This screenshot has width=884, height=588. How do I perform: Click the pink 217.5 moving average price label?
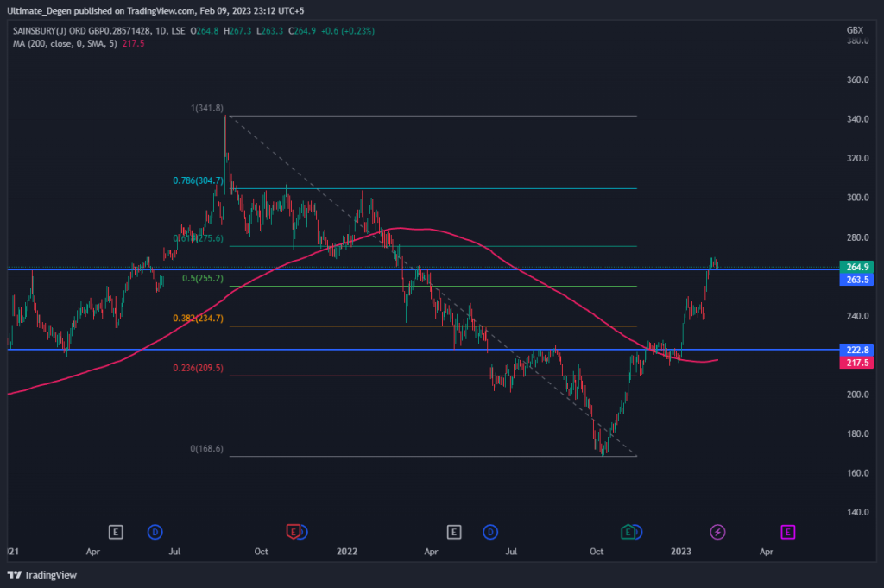pyautogui.click(x=856, y=363)
